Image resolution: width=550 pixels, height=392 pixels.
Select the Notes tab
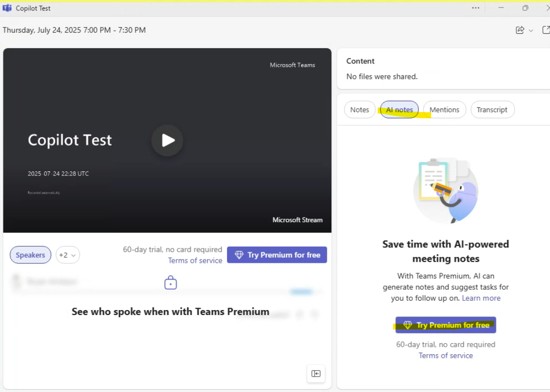click(359, 109)
